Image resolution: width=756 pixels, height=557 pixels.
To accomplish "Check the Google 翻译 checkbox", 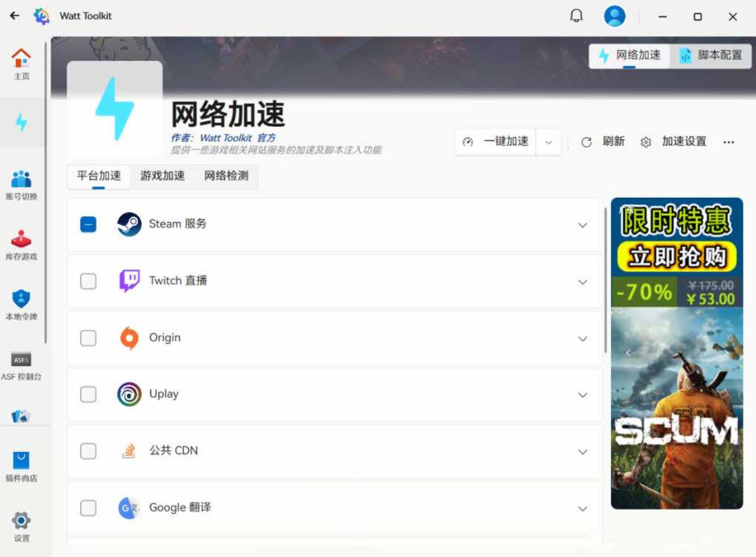I will click(x=88, y=508).
